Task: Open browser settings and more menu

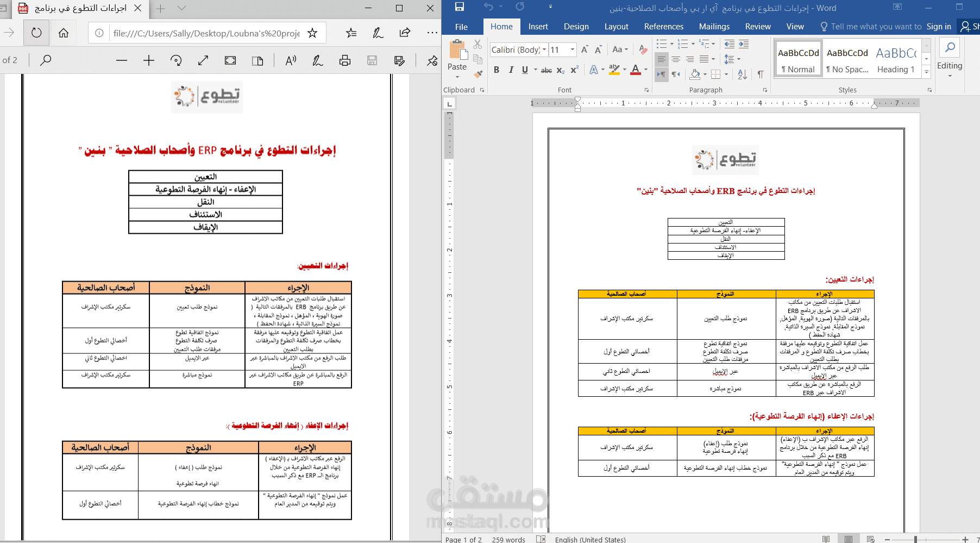Action: click(432, 33)
